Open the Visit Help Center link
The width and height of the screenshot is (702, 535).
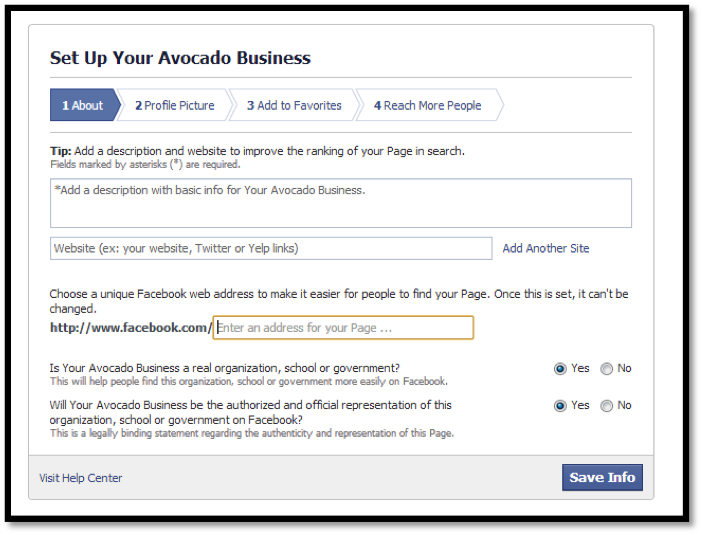coord(81,478)
